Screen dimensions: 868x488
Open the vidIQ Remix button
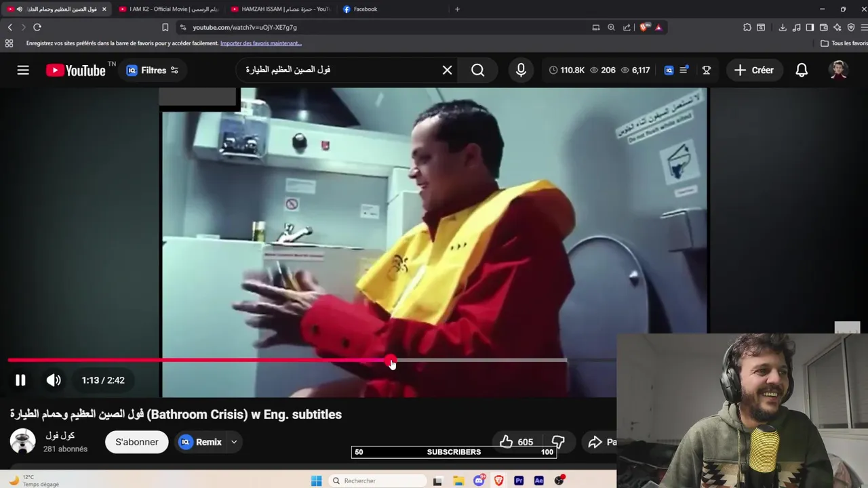click(x=201, y=442)
